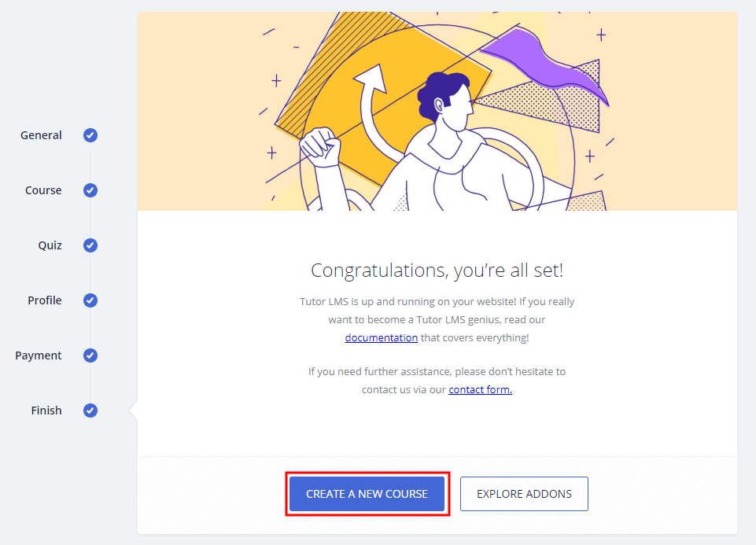Open the Quiz step label
This screenshot has width=756, height=545.
click(x=50, y=245)
